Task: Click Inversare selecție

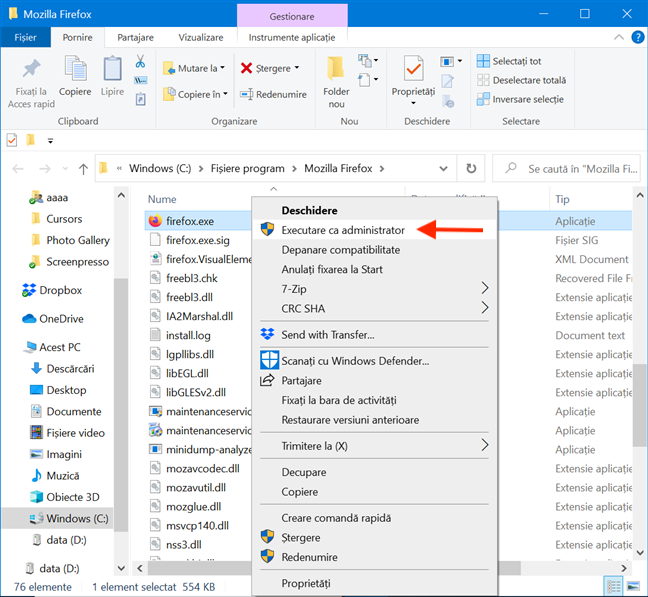Action: point(520,100)
